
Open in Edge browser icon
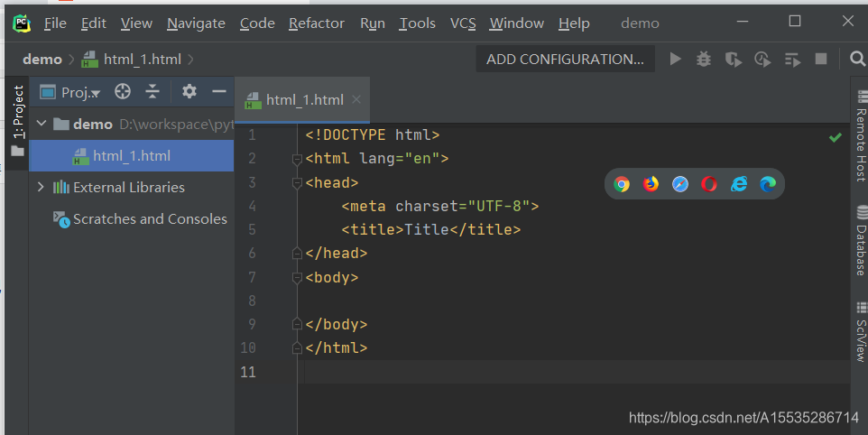point(768,184)
